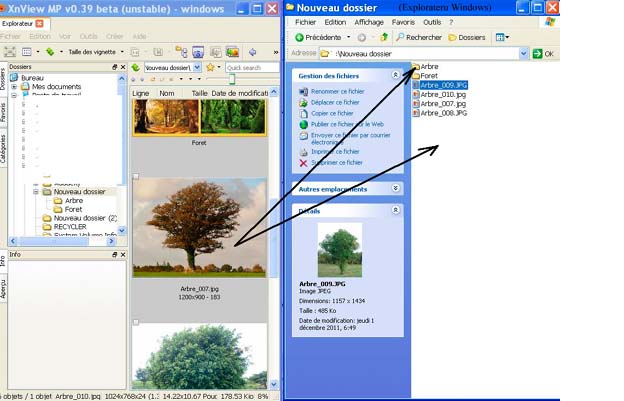624x401 pixels.
Task: Click Renommer ce fichier icon link
Action: point(303,91)
